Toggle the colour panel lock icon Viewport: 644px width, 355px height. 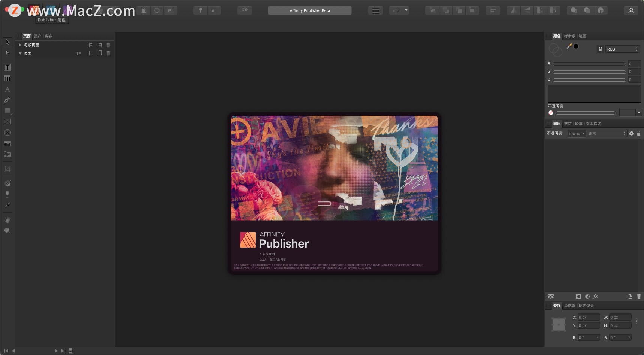coord(600,49)
